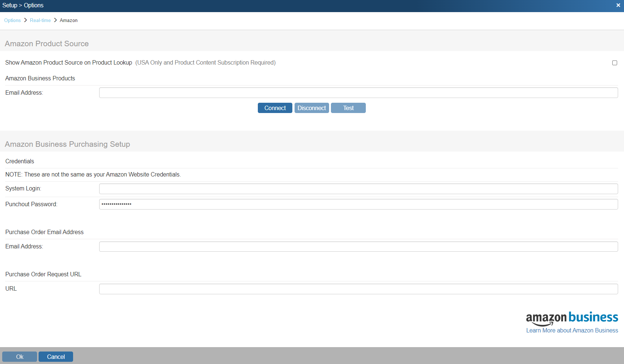The height and width of the screenshot is (364, 624).
Task: Click the Show Amazon Product Source label
Action: coord(69,63)
